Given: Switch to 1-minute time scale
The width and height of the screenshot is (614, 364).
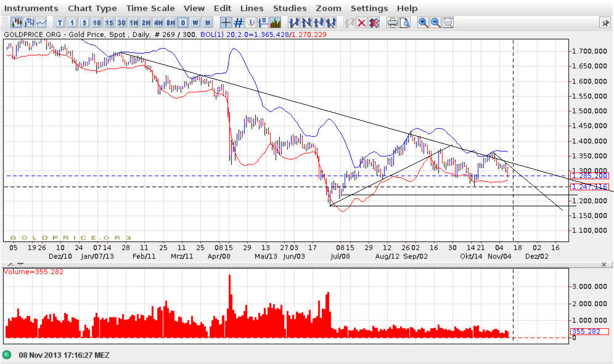Looking at the screenshot, I should pyautogui.click(x=72, y=23).
